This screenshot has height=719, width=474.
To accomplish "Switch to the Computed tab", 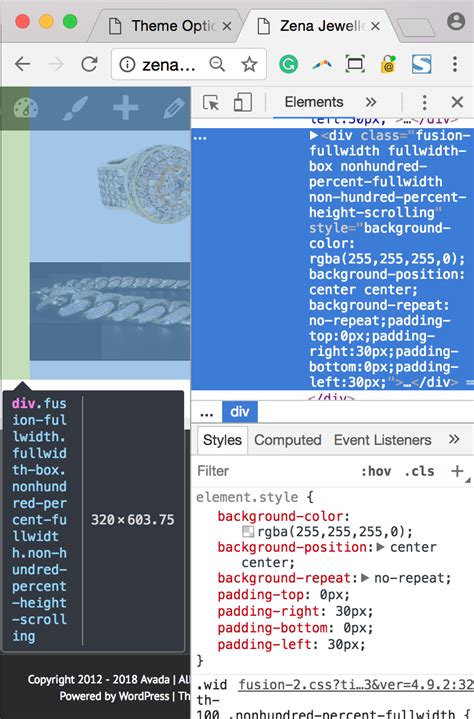I will pos(288,440).
